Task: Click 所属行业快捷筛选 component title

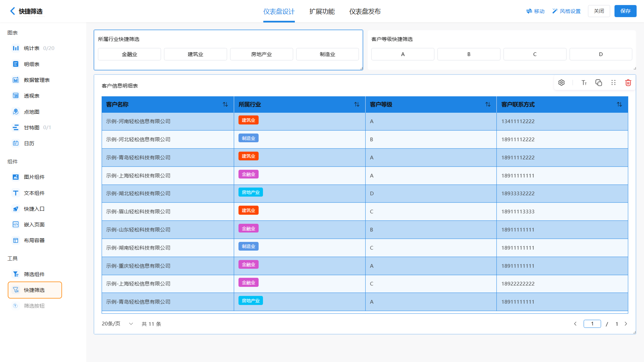Action: coord(119,39)
